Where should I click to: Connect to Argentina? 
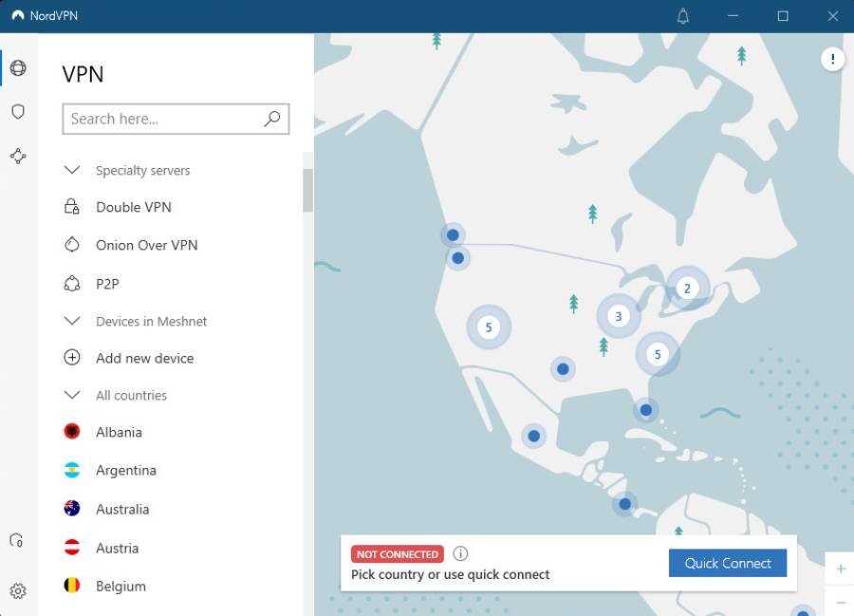(x=126, y=470)
